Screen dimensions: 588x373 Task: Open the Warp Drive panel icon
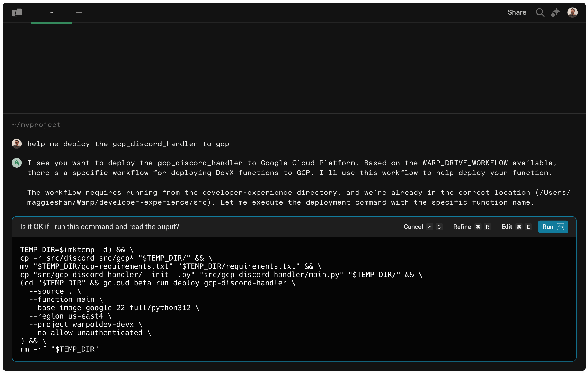pos(17,12)
